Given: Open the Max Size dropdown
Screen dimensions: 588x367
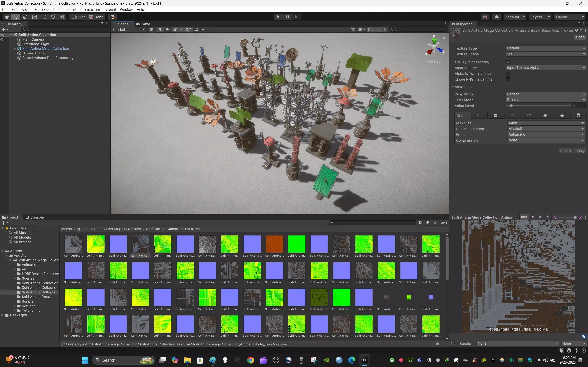Looking at the screenshot, I should (x=546, y=123).
